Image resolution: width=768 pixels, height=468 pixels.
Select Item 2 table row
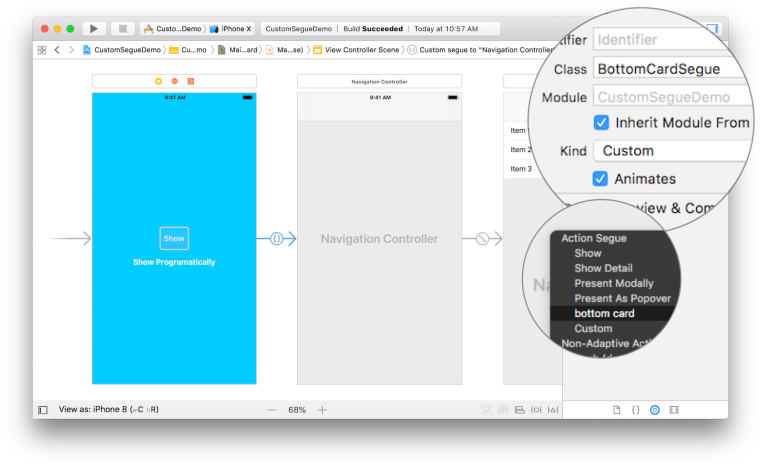(521, 150)
